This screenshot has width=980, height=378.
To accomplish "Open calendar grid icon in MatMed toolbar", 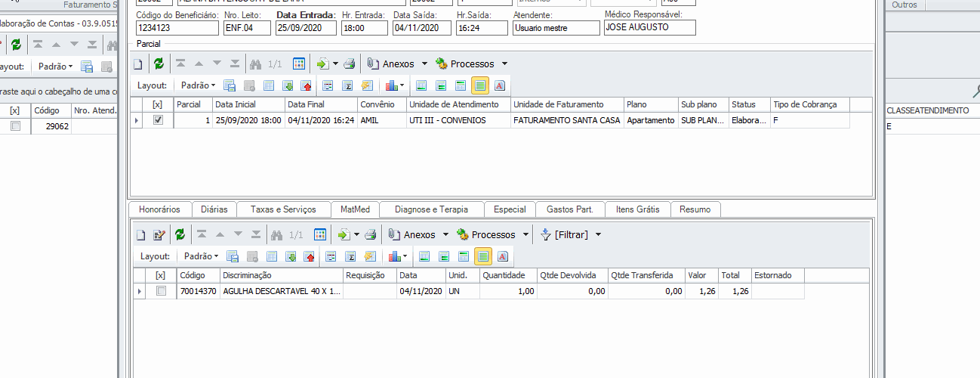I will (320, 235).
